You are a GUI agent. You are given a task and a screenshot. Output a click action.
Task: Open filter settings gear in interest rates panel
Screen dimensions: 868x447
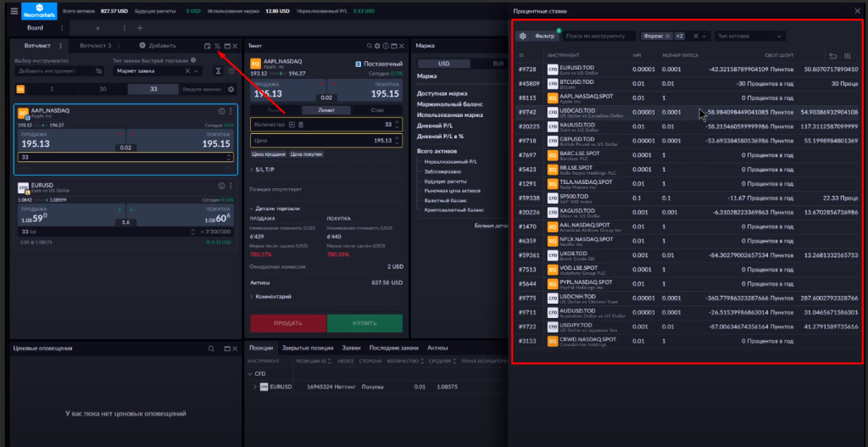522,36
